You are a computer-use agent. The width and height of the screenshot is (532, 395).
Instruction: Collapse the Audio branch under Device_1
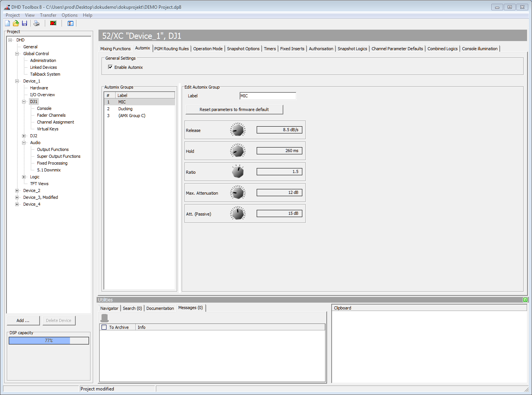[24, 143]
